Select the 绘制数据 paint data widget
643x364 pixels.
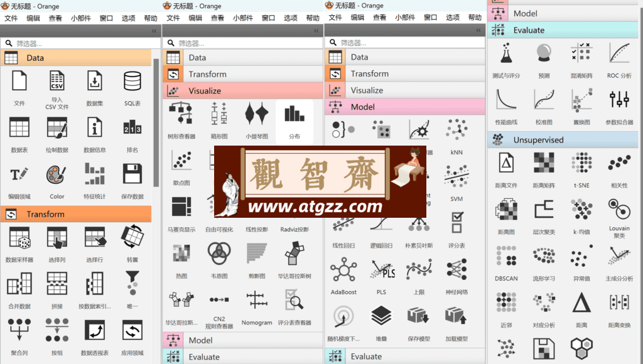click(x=57, y=127)
